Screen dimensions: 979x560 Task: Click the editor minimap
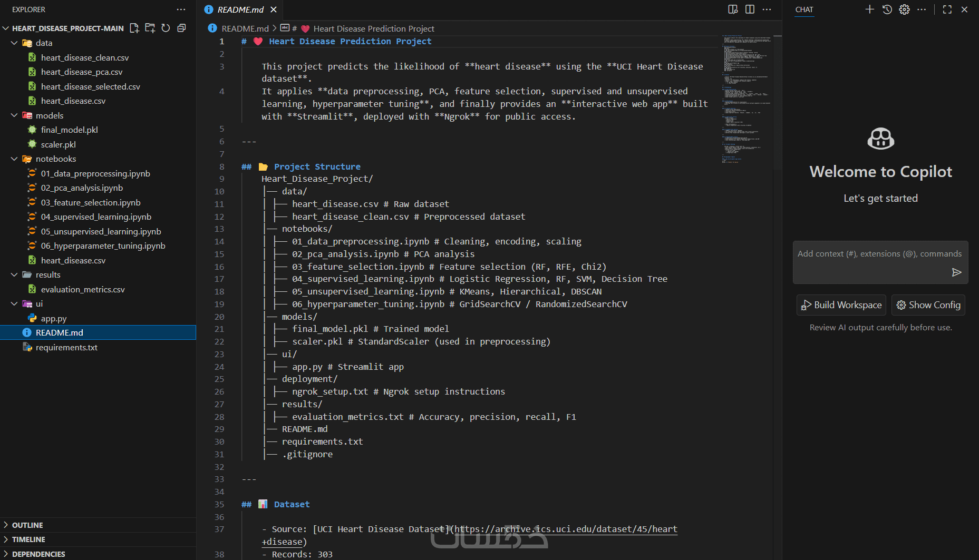click(748, 99)
